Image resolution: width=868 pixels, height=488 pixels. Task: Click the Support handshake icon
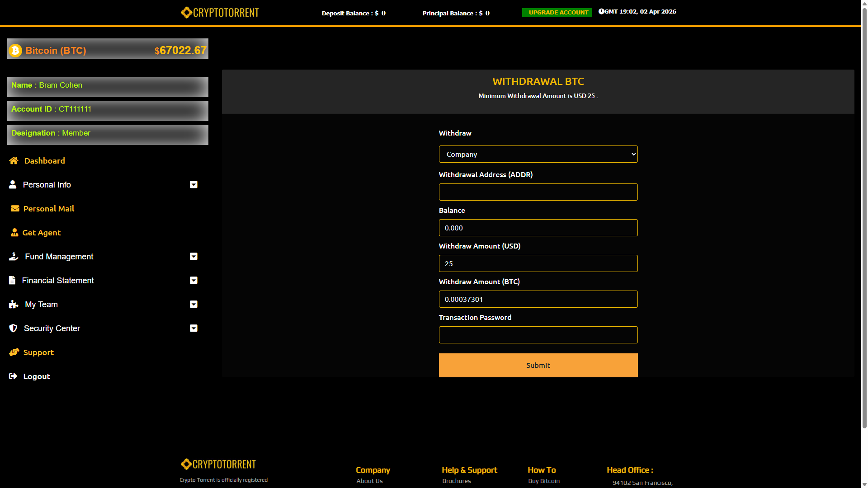click(x=14, y=352)
